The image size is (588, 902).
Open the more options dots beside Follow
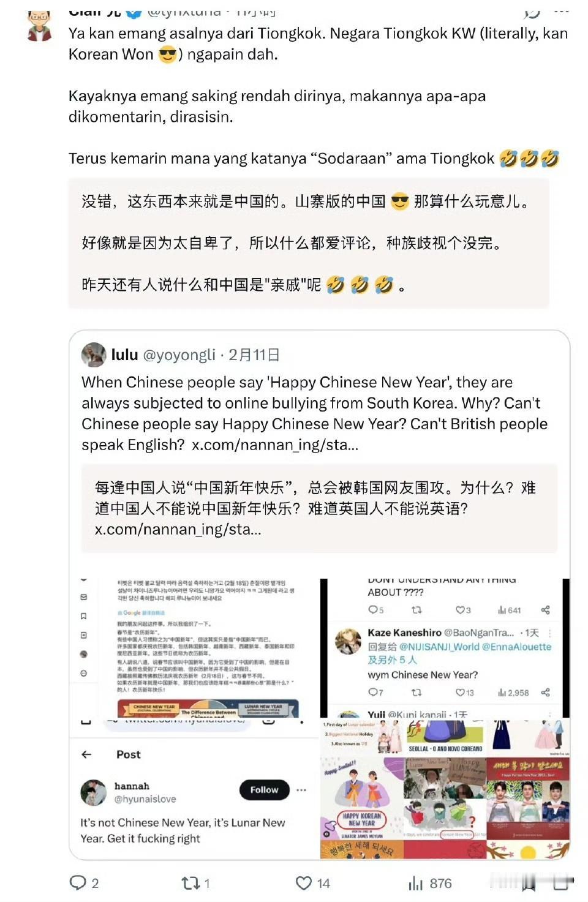pyautogui.click(x=301, y=790)
